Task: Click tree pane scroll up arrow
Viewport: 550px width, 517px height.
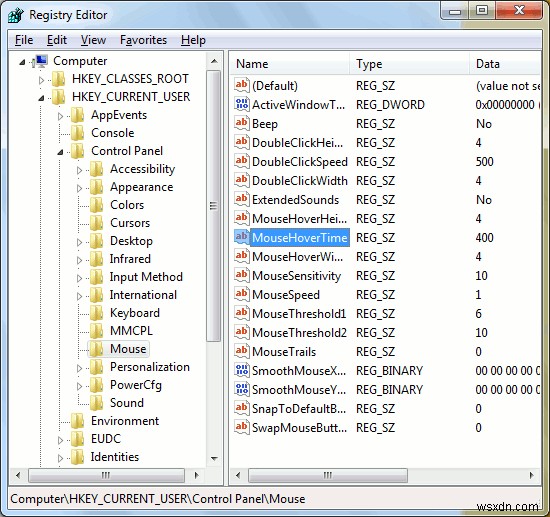Action: 214,61
